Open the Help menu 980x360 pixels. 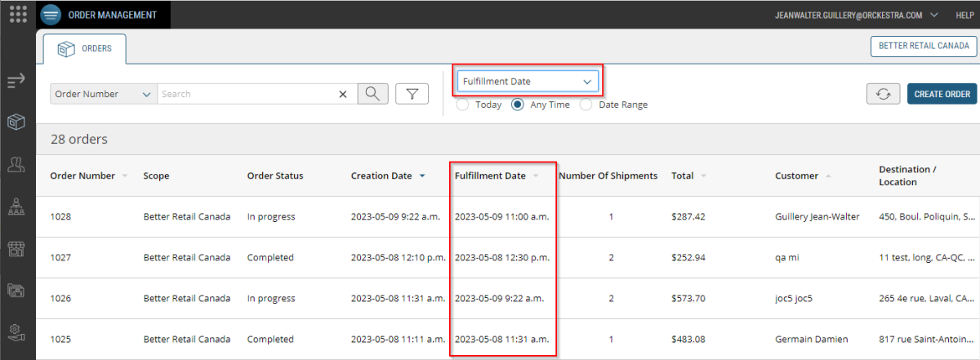tap(964, 15)
